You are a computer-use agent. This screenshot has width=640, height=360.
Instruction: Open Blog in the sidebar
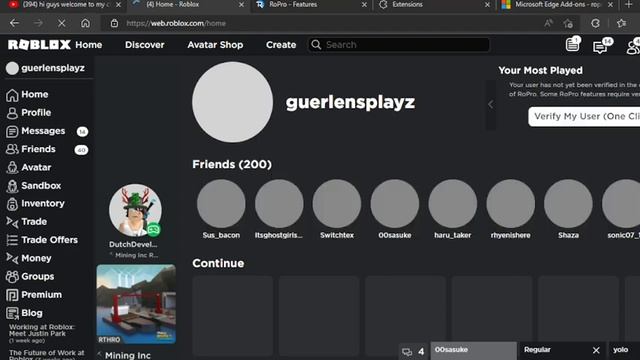tap(24, 313)
